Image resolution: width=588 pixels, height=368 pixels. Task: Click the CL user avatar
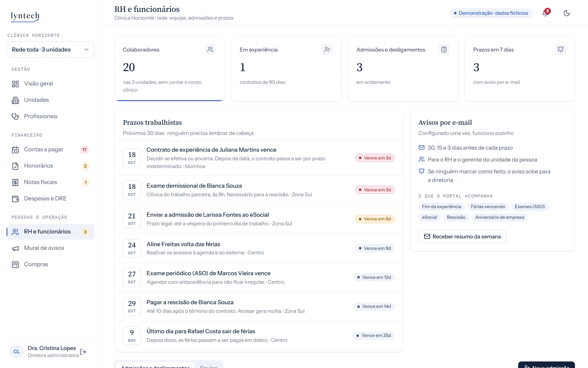(17, 351)
